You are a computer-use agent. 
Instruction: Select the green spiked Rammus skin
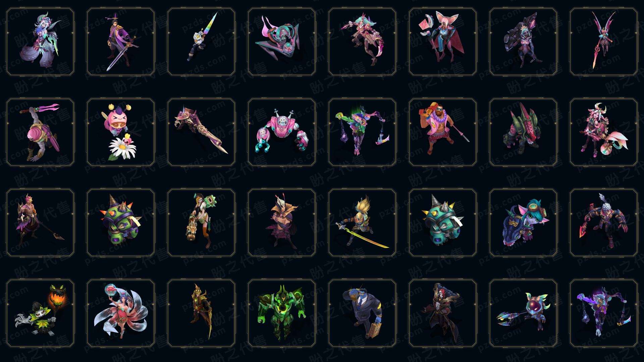(x=121, y=223)
